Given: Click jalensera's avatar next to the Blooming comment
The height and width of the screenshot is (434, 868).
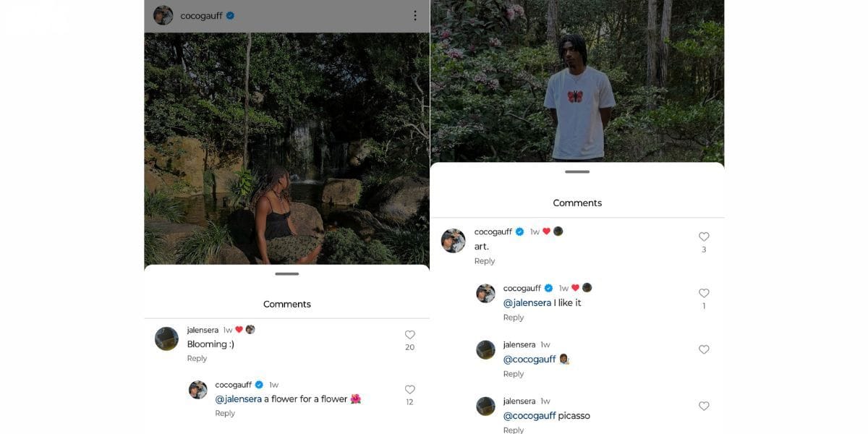Looking at the screenshot, I should pyautogui.click(x=166, y=338).
